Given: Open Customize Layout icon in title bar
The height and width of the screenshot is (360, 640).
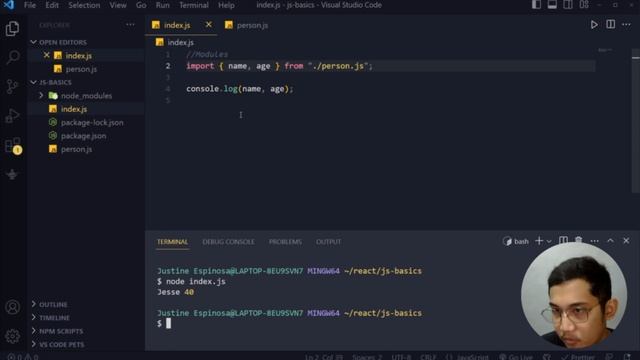Looking at the screenshot, I should (584, 5).
